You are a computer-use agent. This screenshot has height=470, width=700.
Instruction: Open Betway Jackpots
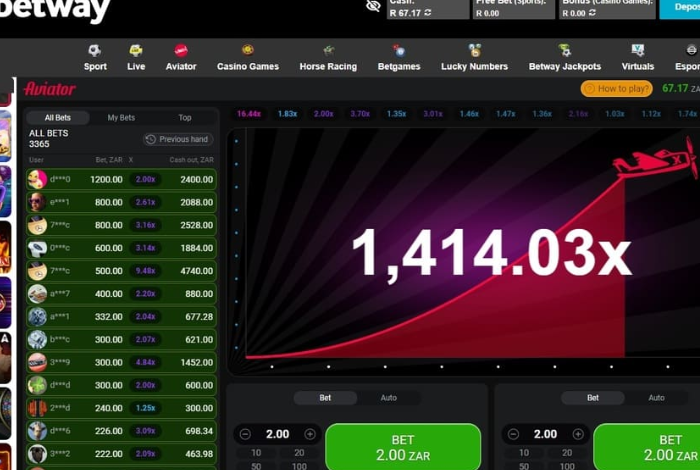pyautogui.click(x=565, y=58)
